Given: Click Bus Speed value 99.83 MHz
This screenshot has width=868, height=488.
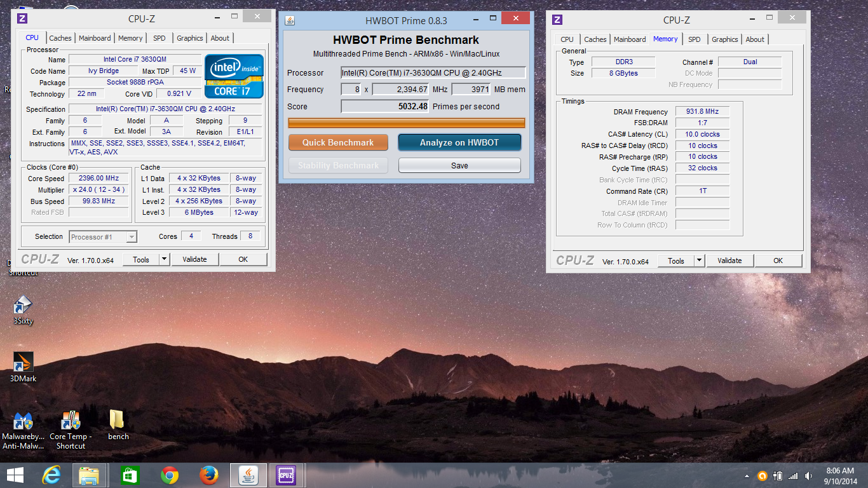Looking at the screenshot, I should 98,201.
